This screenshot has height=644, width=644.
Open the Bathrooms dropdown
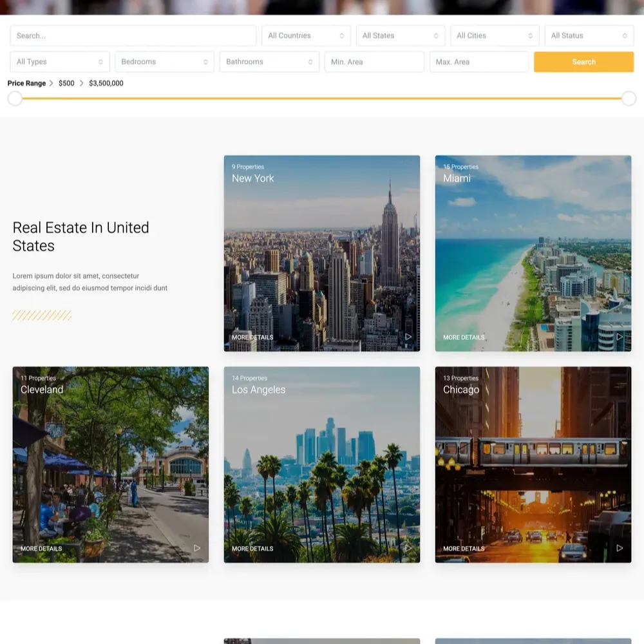(x=269, y=62)
